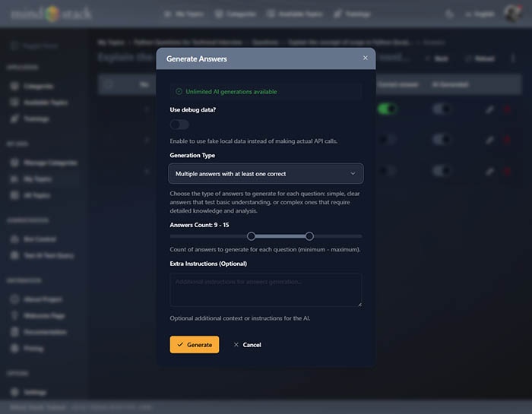Toggle AI Generated switch in the row with the green toggle
Viewport: 532px width, 414px height.
(x=442, y=109)
